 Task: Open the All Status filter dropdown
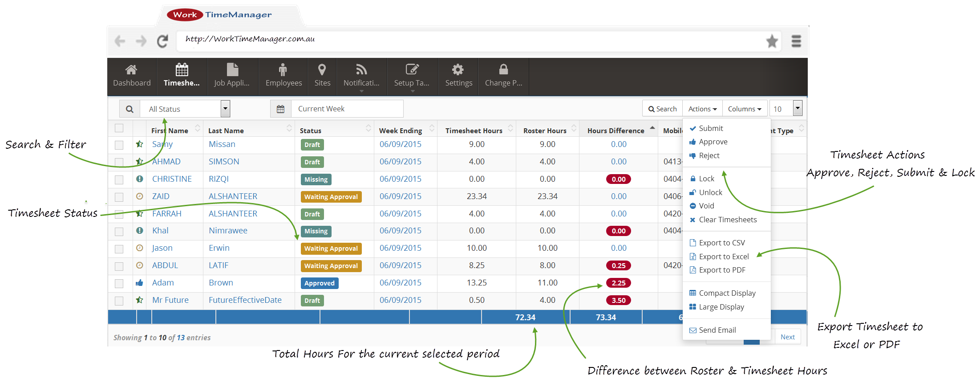coord(185,109)
